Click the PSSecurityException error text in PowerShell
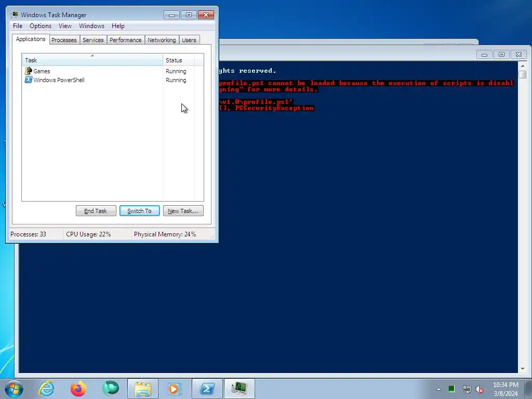532x399 pixels. [274, 108]
